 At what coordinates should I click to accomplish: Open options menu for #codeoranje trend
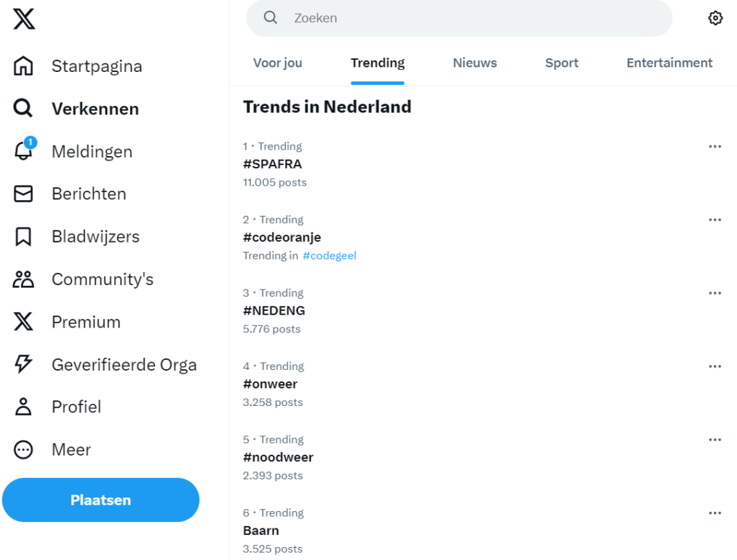(715, 219)
